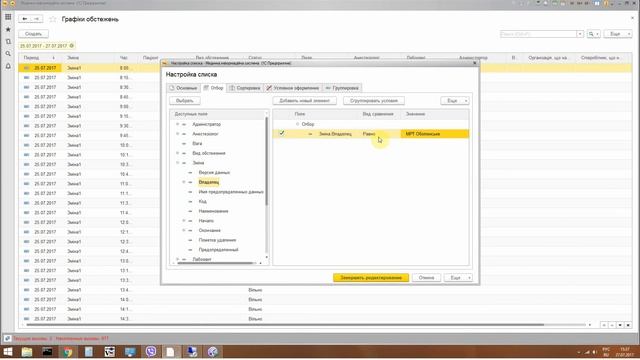Open the sections grid menu icon
This screenshot has height=360, width=640.
coord(8,17)
